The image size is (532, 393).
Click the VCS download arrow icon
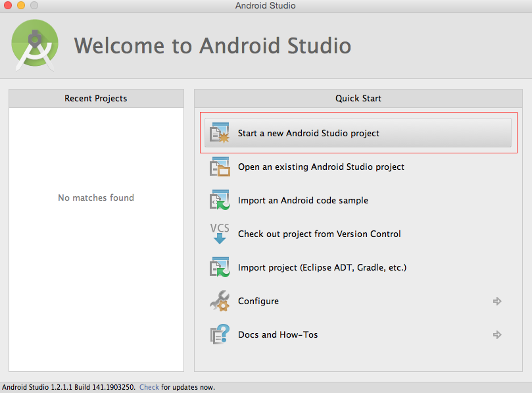click(220, 233)
